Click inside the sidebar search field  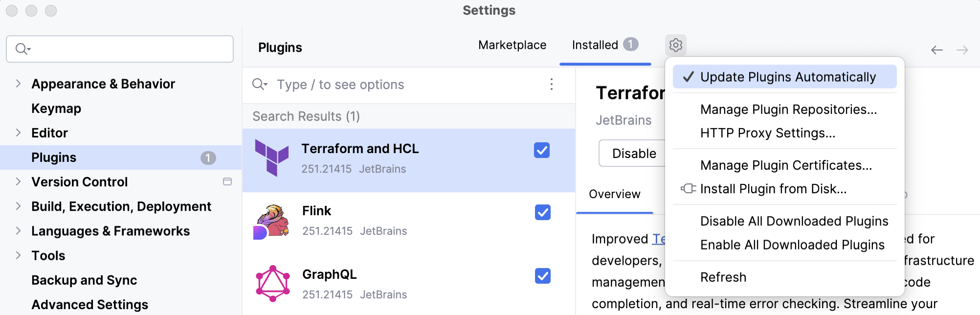(x=119, y=48)
